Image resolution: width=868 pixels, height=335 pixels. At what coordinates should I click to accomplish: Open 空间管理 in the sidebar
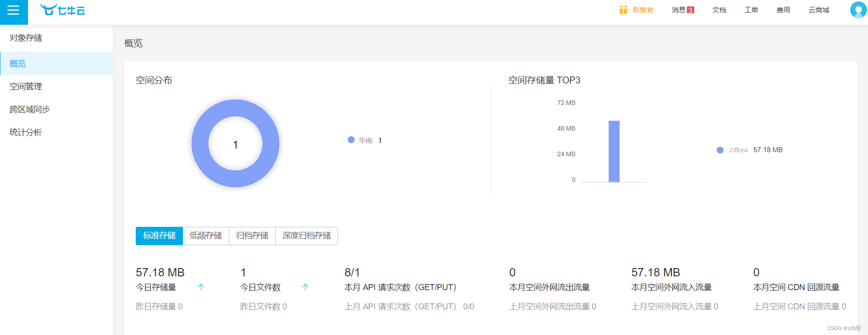point(56,87)
